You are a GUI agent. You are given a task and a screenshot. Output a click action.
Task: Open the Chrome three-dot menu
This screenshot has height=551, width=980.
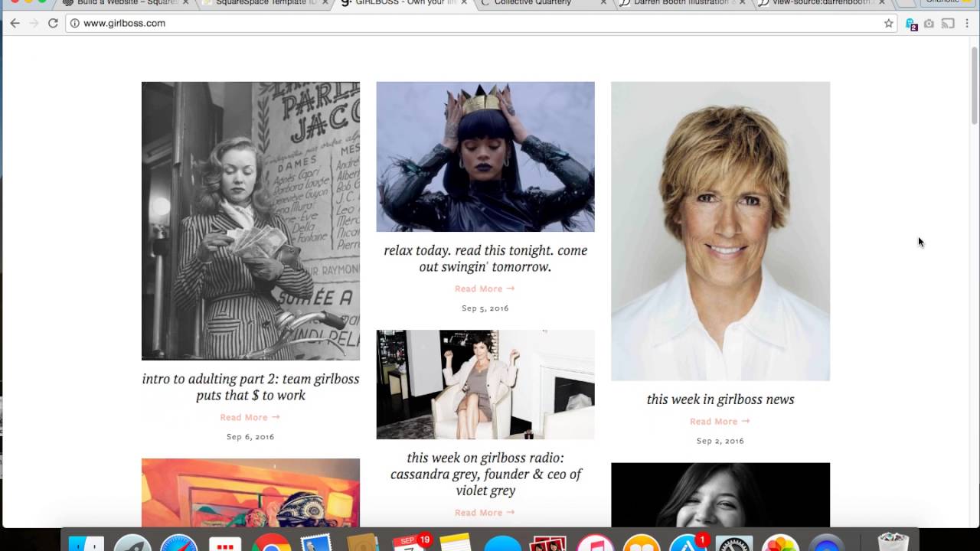click(x=967, y=23)
